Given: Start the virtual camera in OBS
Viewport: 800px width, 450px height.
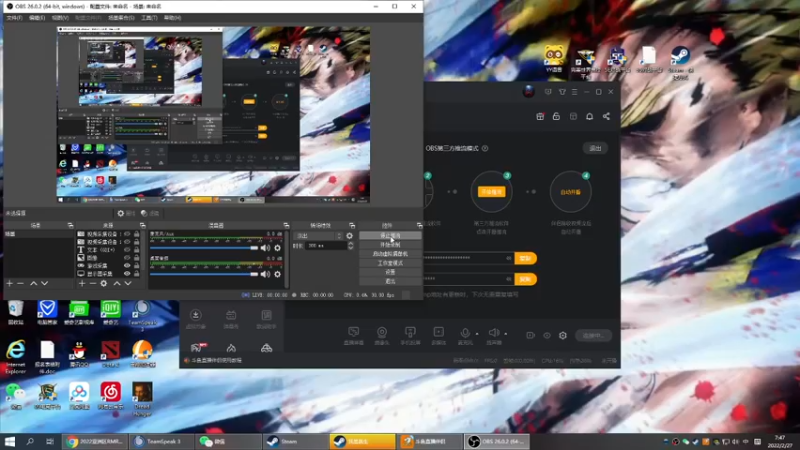Looking at the screenshot, I should pyautogui.click(x=390, y=254).
